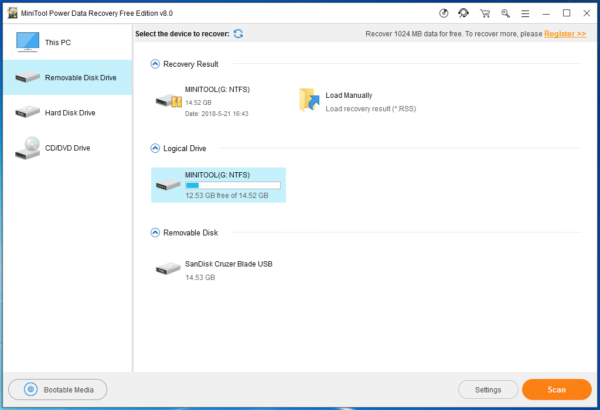The image size is (600, 410).
Task: Select SanDisk Cruzer Blade USB disk
Action: point(218,270)
